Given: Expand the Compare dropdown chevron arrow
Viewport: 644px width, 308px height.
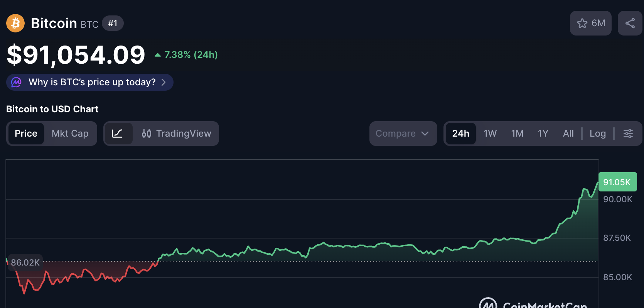Looking at the screenshot, I should point(425,134).
